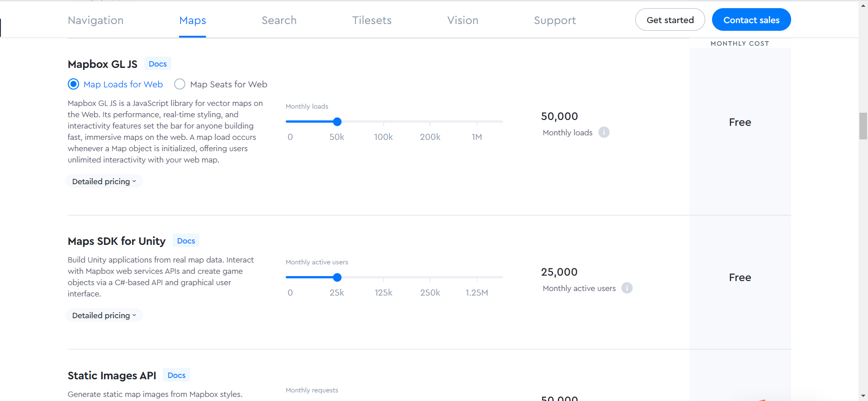Select the Support tab
The image size is (868, 401).
pos(555,20)
